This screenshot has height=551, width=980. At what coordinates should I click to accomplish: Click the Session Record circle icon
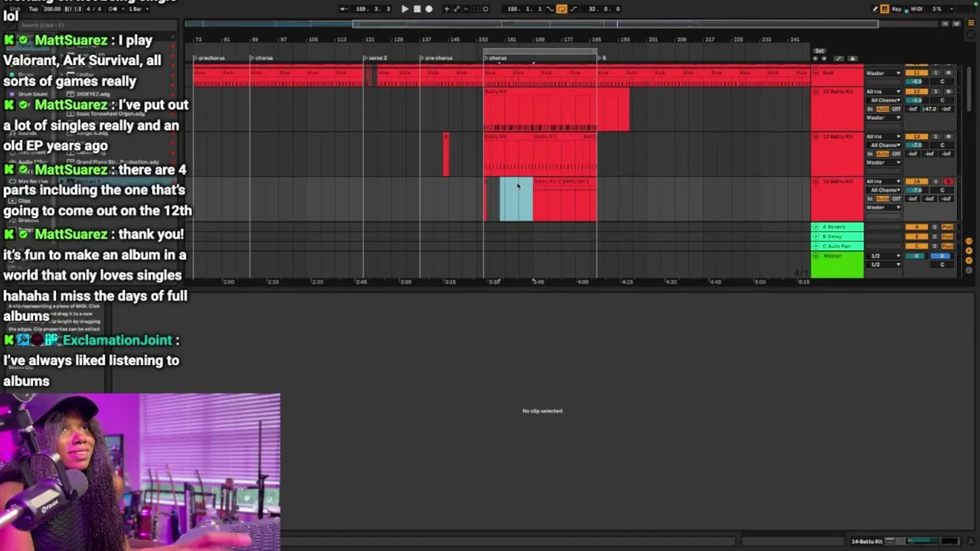(485, 9)
